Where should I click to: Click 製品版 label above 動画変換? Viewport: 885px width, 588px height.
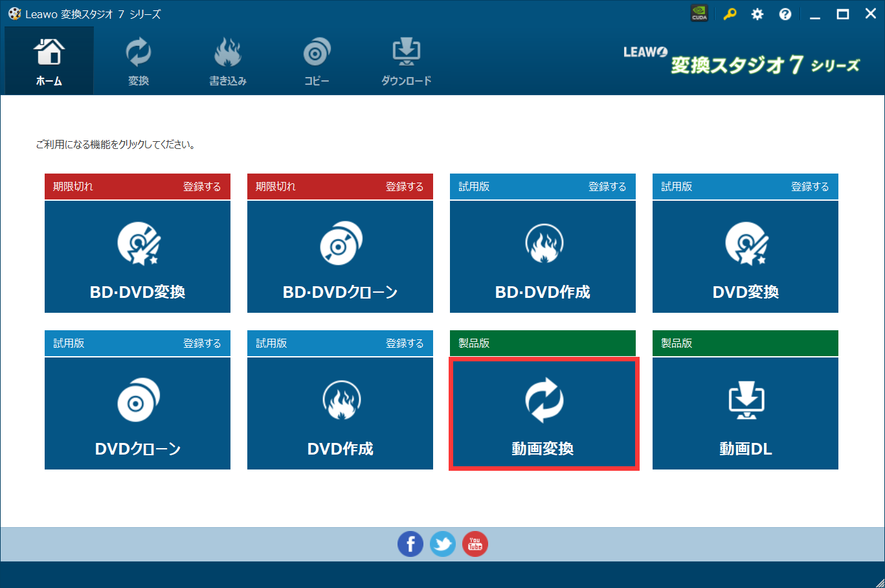click(x=474, y=343)
